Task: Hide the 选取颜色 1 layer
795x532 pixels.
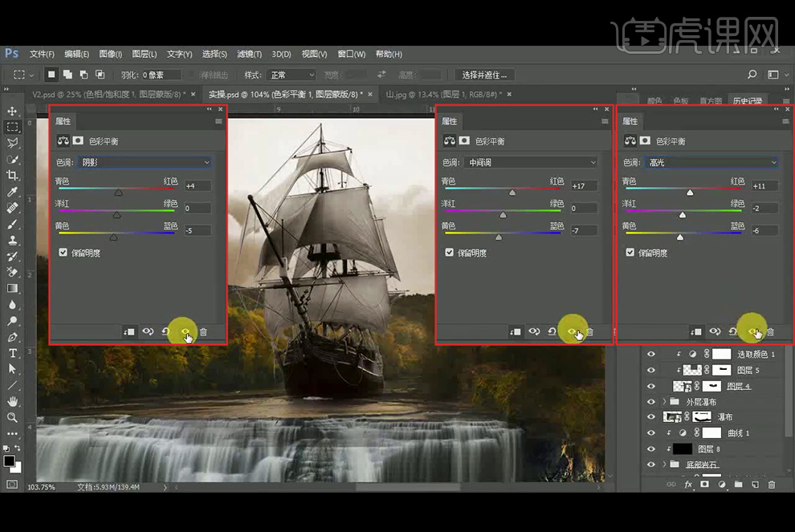Action: (651, 354)
